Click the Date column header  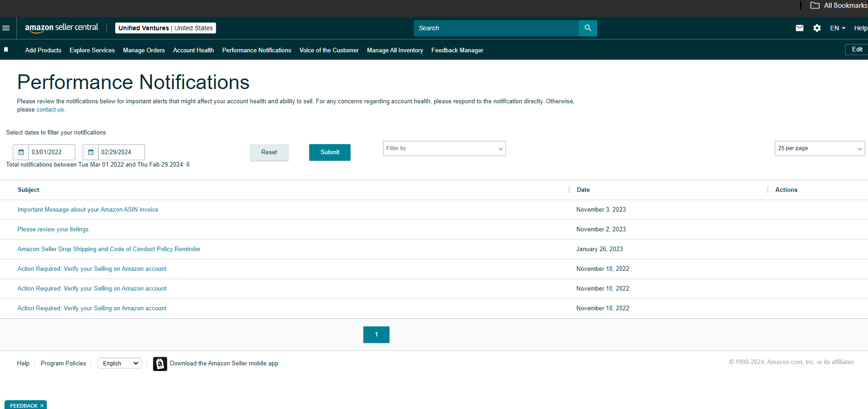point(583,190)
